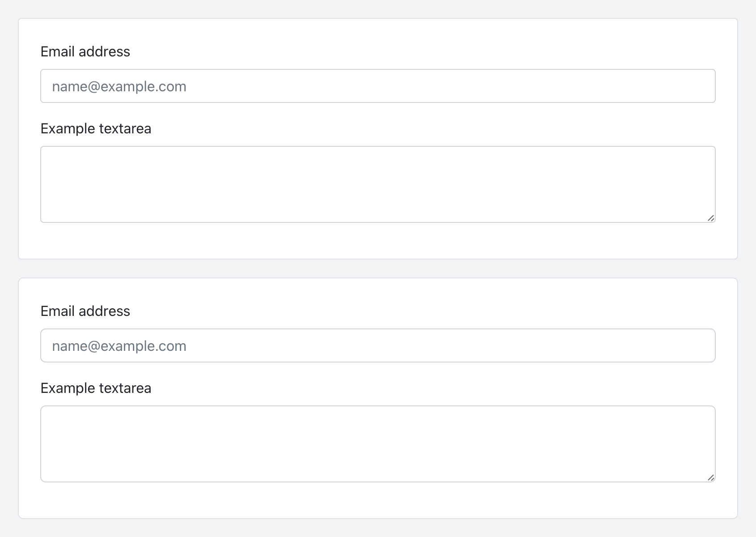Viewport: 756px width, 537px height.
Task: Click blank white space below the first textarea
Action: [x=378, y=241]
